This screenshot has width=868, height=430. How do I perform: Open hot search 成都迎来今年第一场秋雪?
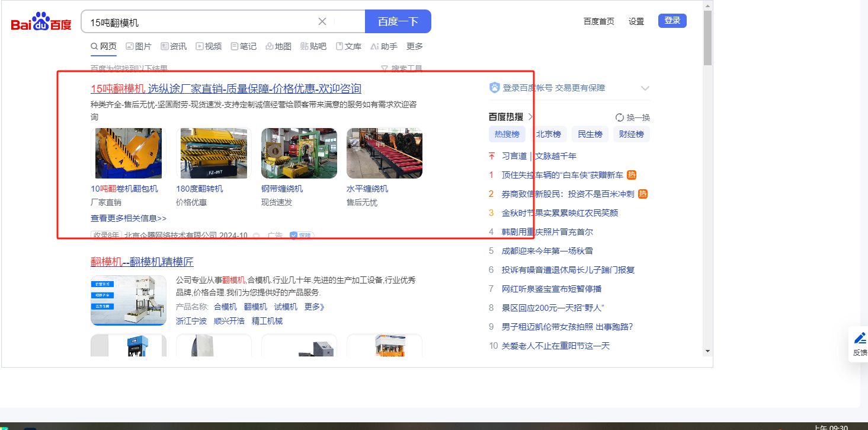[x=547, y=251]
